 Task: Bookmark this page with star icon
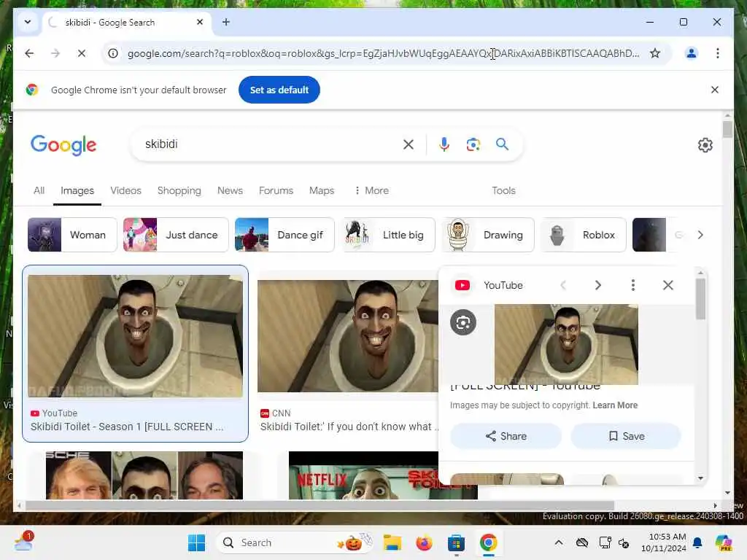[x=655, y=53]
